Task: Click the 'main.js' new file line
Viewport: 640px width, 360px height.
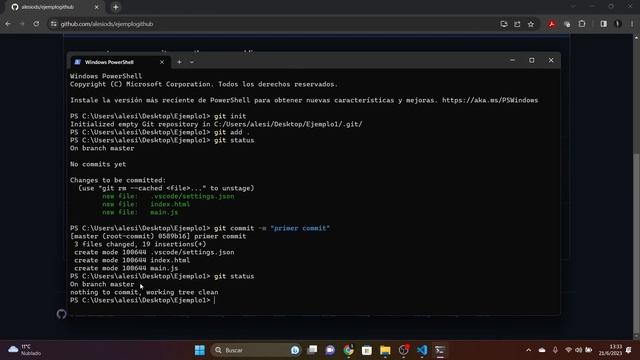Action: click(x=140, y=212)
